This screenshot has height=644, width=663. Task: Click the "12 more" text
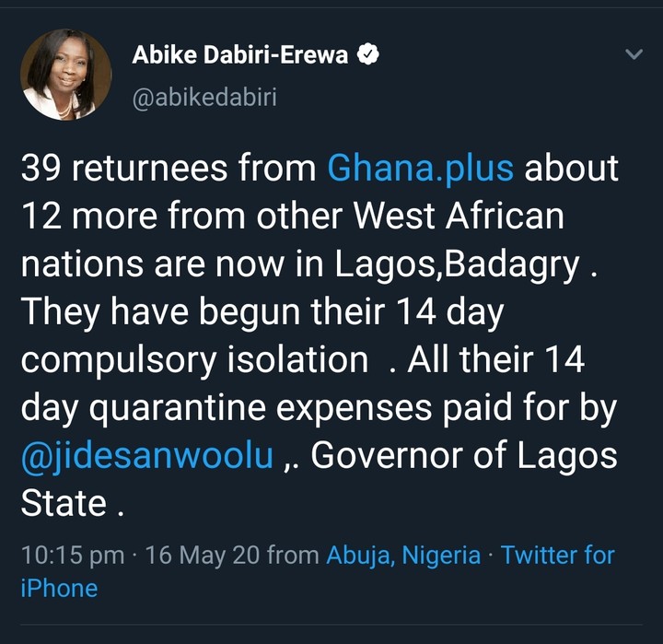click(x=86, y=217)
